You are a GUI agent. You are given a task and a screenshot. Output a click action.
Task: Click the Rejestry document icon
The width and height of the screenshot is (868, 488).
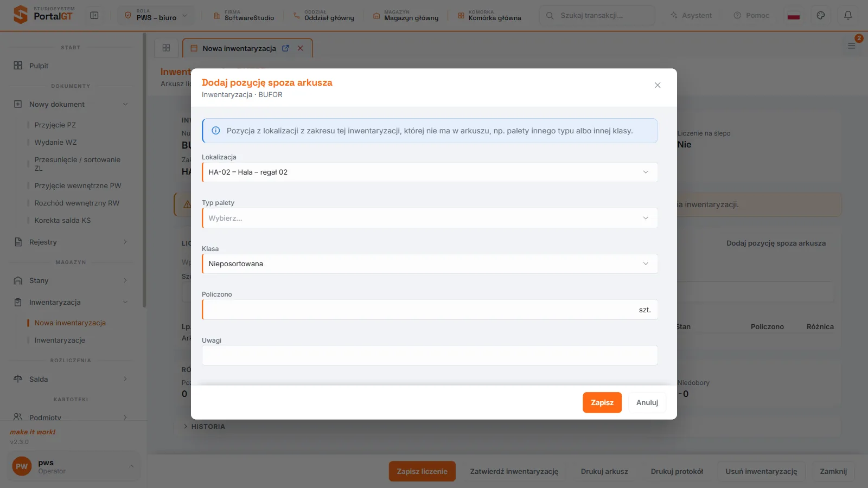[x=18, y=242]
